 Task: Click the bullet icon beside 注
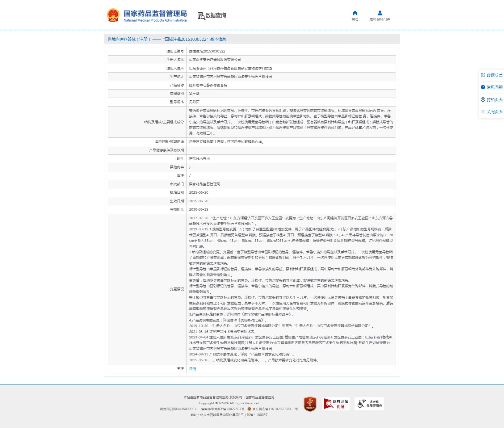[x=178, y=368]
